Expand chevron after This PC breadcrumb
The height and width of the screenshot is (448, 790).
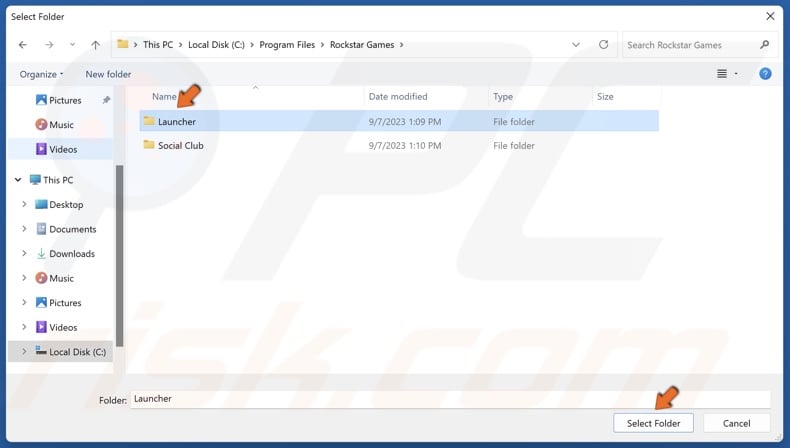180,45
